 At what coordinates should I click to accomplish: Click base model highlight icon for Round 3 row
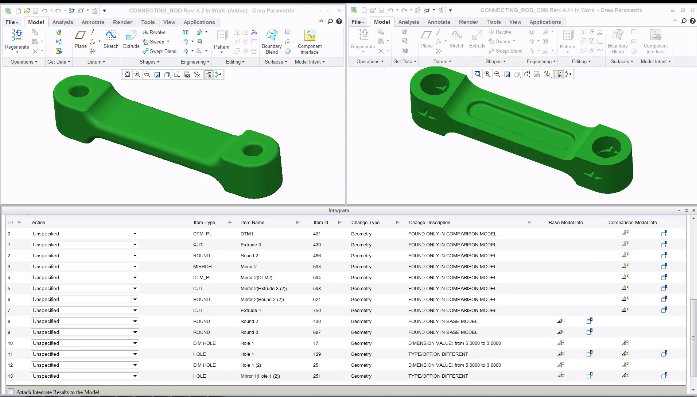point(560,332)
